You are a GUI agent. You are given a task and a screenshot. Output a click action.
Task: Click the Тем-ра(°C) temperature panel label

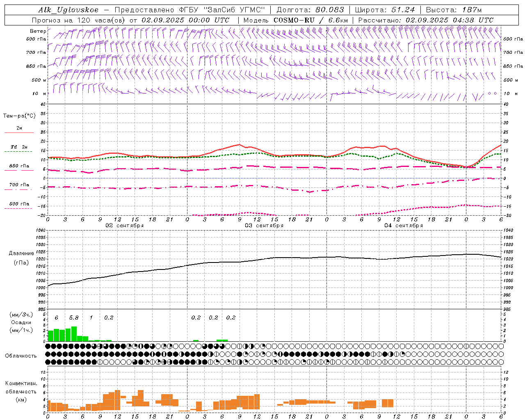coord(19,116)
